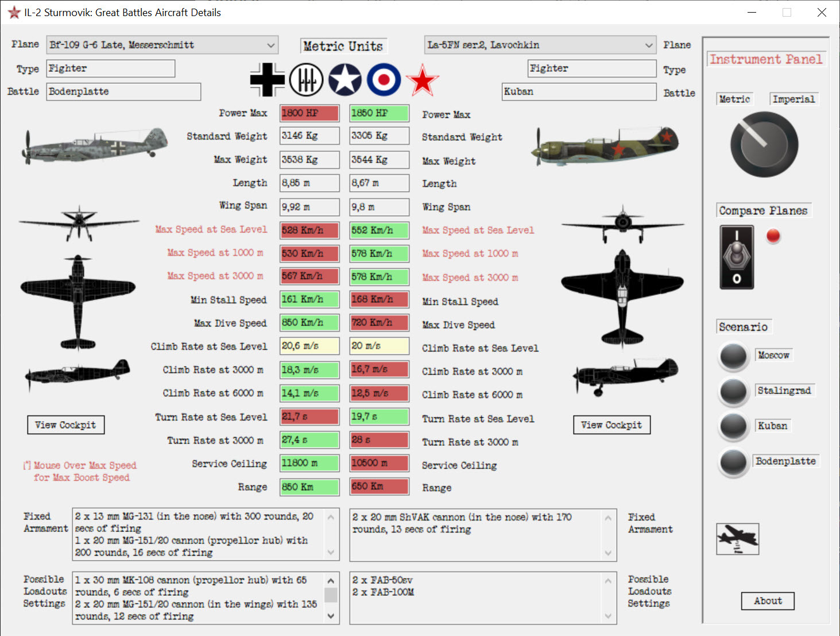Click the 552 Km/h sea level speed value
The height and width of the screenshot is (636, 840).
(380, 230)
